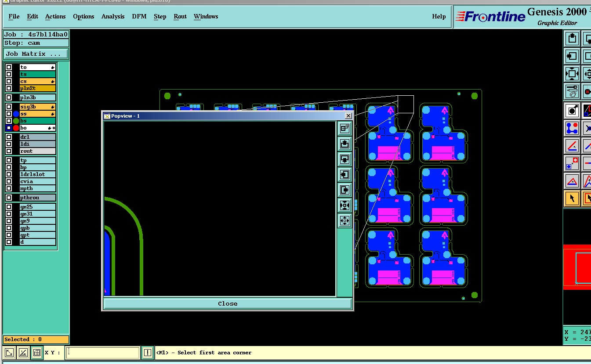This screenshot has width=591, height=364.
Task: Click the grid snap icon in bottom bar
Action: 37,352
